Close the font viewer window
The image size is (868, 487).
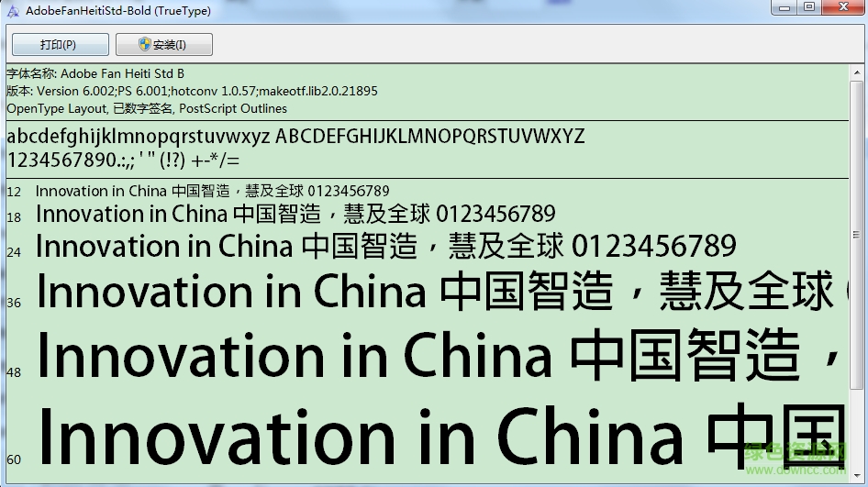843,7
